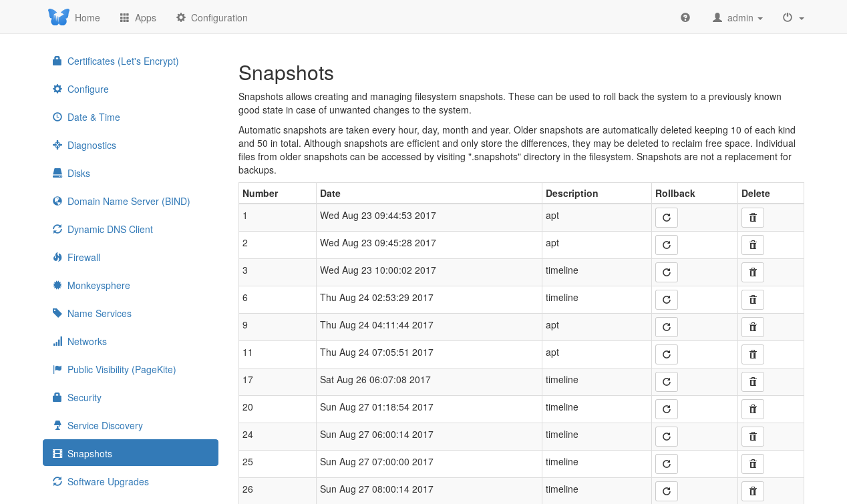
Task: Open the power options dropdown
Action: coord(793,18)
